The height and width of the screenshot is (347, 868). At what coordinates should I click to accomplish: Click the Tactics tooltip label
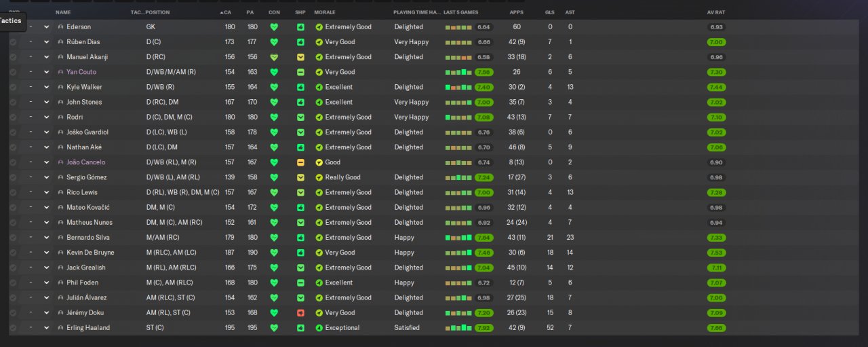point(12,21)
